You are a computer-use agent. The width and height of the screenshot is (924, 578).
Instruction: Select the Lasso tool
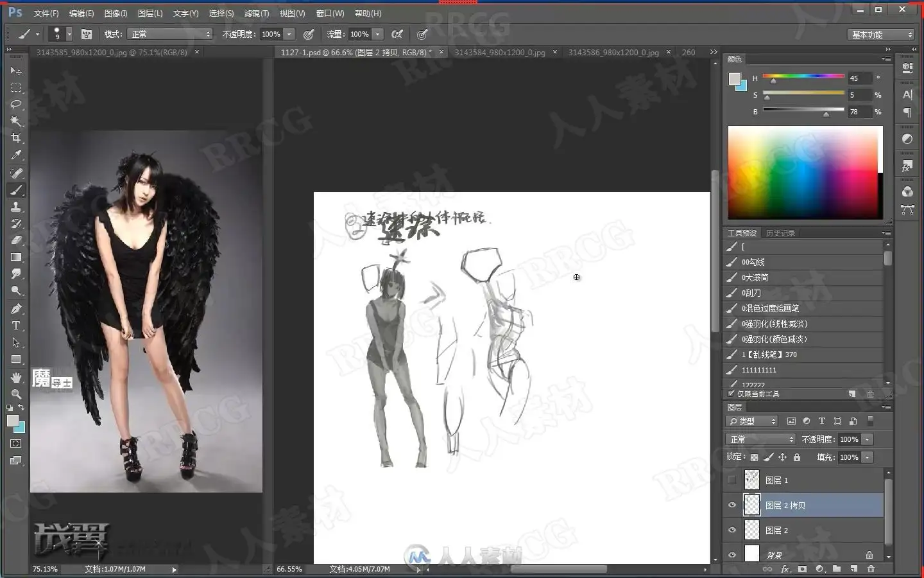[16, 104]
